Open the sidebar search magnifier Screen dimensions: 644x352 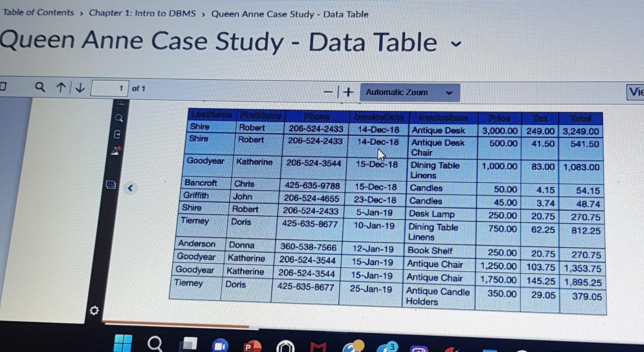(x=118, y=118)
